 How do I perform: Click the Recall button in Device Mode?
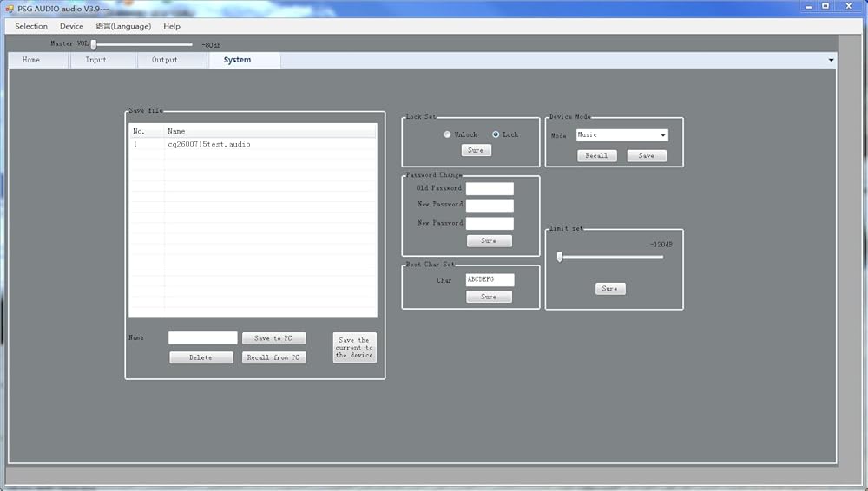[596, 155]
